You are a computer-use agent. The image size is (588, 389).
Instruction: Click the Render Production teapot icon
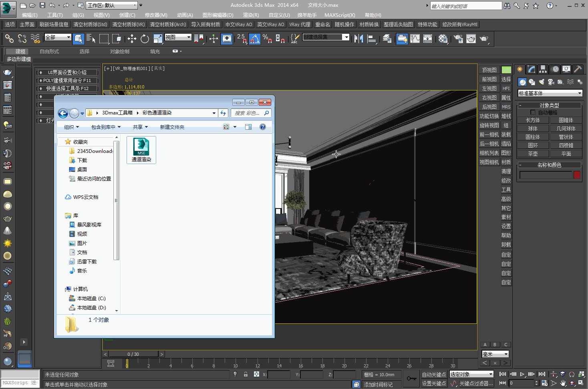484,38
